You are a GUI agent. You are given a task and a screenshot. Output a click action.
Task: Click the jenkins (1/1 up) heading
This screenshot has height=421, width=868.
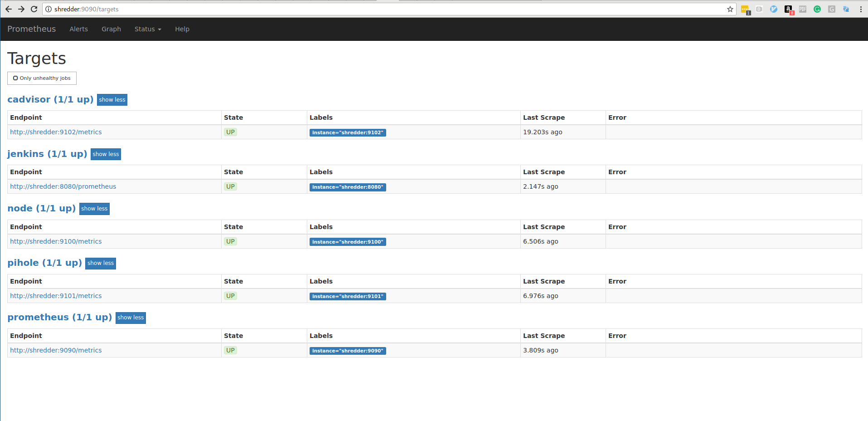tap(47, 154)
